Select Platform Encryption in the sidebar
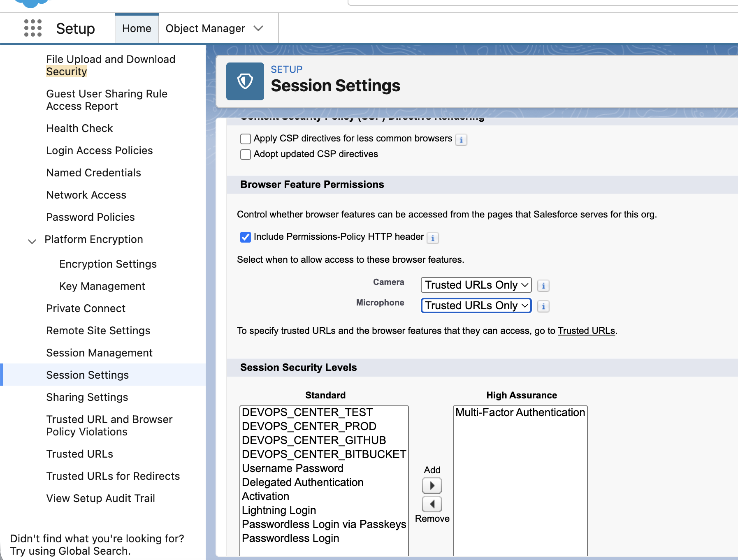Viewport: 738px width, 560px height. click(x=94, y=239)
